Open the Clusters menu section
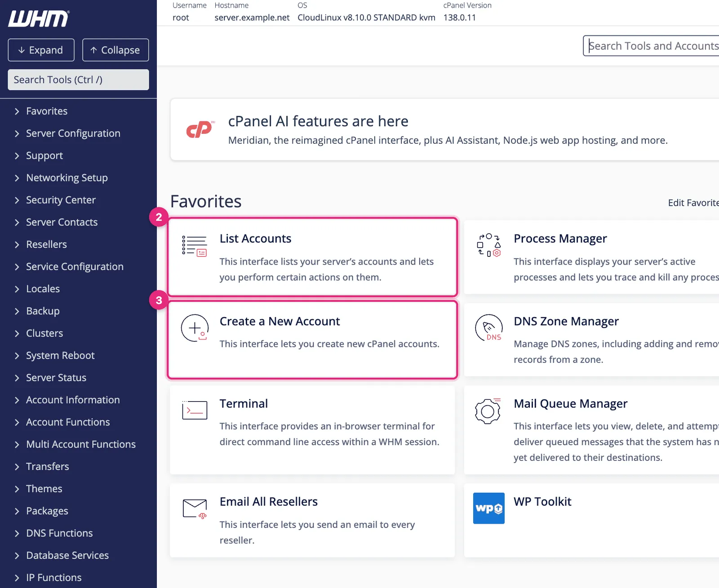The width and height of the screenshot is (719, 588). [44, 333]
